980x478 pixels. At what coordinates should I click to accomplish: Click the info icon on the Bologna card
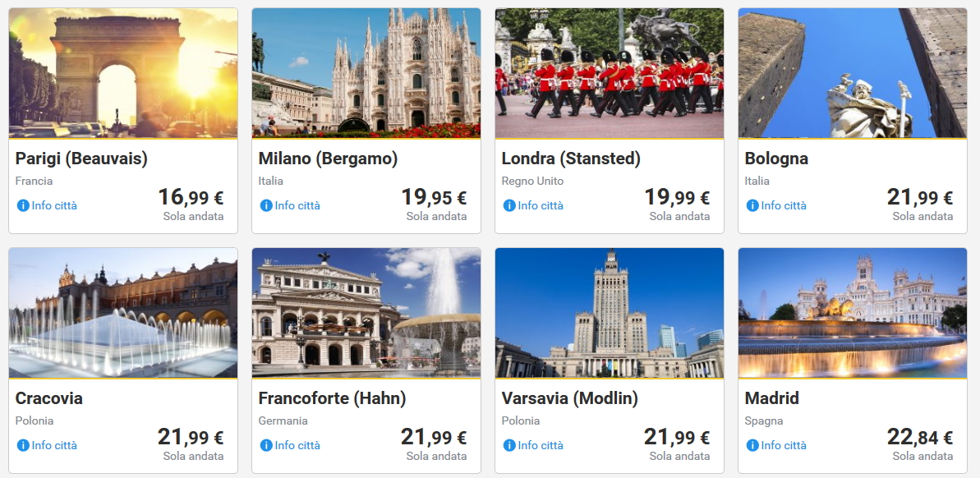coord(752,205)
